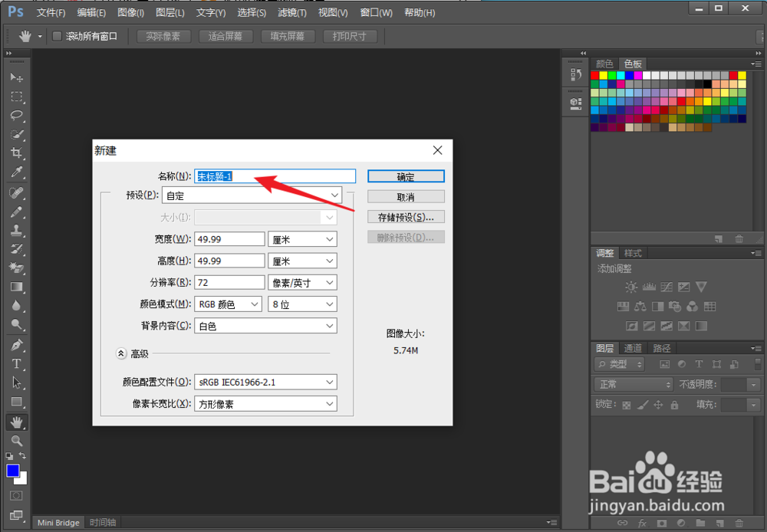Add a Curves adjustment from the 调整 panel

click(x=667, y=287)
